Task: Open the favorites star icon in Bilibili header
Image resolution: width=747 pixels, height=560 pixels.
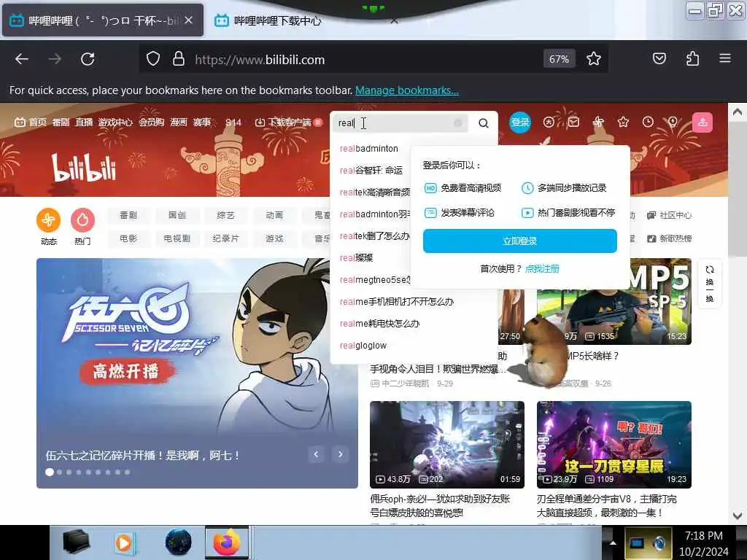Action: (x=623, y=122)
